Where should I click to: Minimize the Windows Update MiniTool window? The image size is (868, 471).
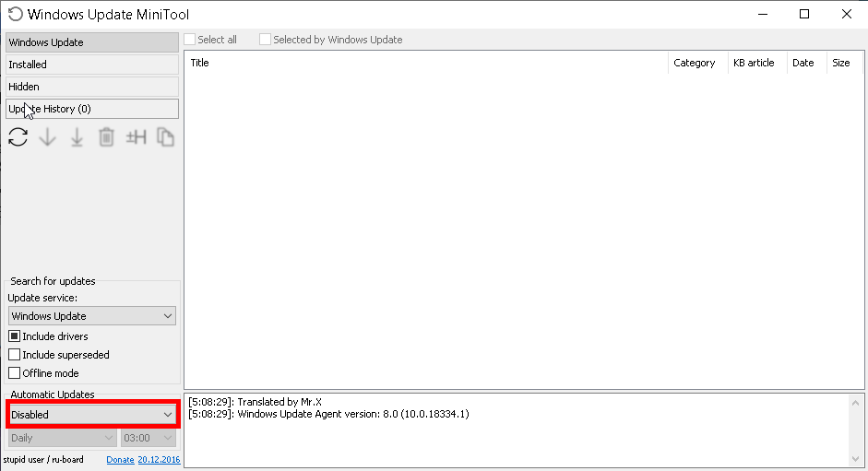tap(763, 14)
